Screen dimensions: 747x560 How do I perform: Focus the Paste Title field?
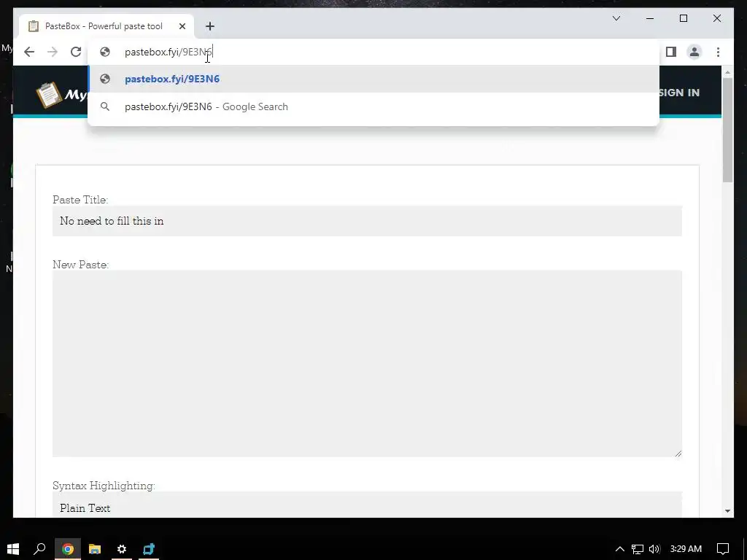pos(367,221)
